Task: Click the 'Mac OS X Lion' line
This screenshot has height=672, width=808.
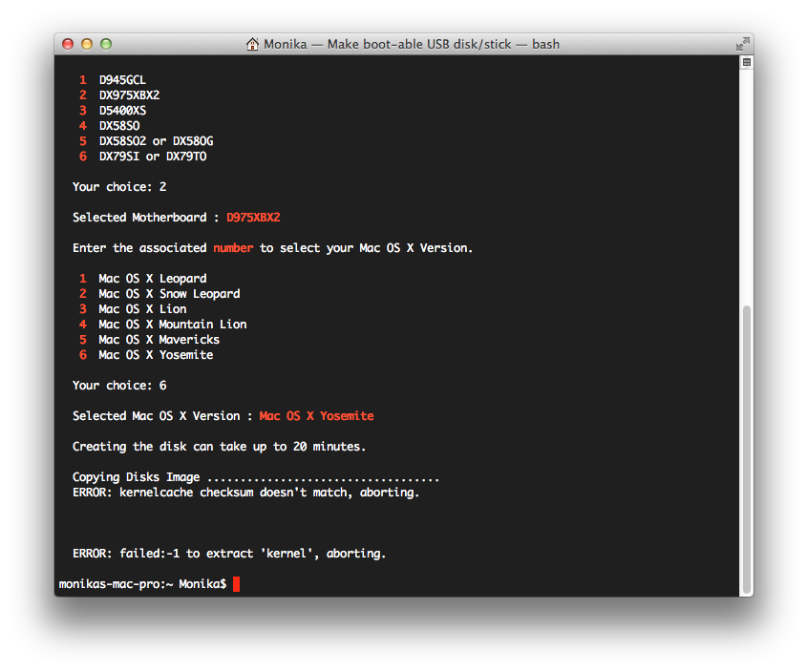Action: coord(142,309)
